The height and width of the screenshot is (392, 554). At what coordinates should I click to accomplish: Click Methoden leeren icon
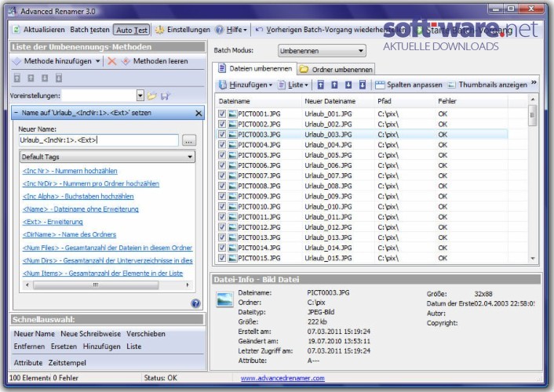pyautogui.click(x=126, y=61)
